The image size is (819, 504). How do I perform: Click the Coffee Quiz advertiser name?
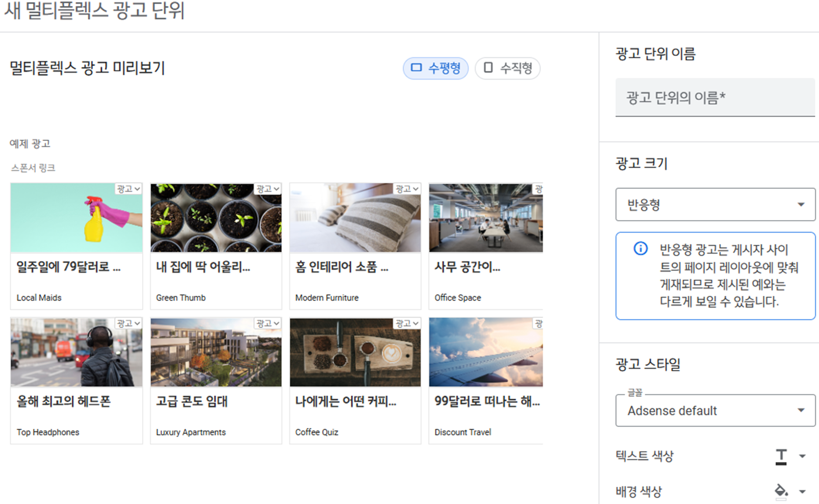coord(317,432)
